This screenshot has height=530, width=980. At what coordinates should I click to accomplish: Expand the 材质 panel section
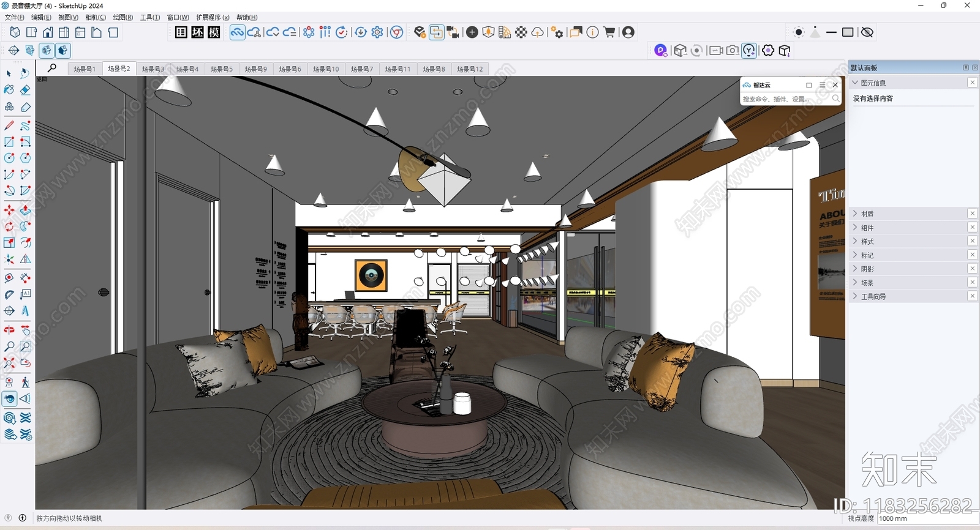click(x=856, y=214)
